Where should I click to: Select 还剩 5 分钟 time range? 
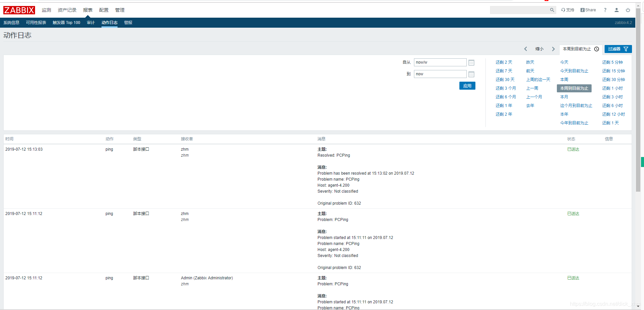pyautogui.click(x=613, y=62)
